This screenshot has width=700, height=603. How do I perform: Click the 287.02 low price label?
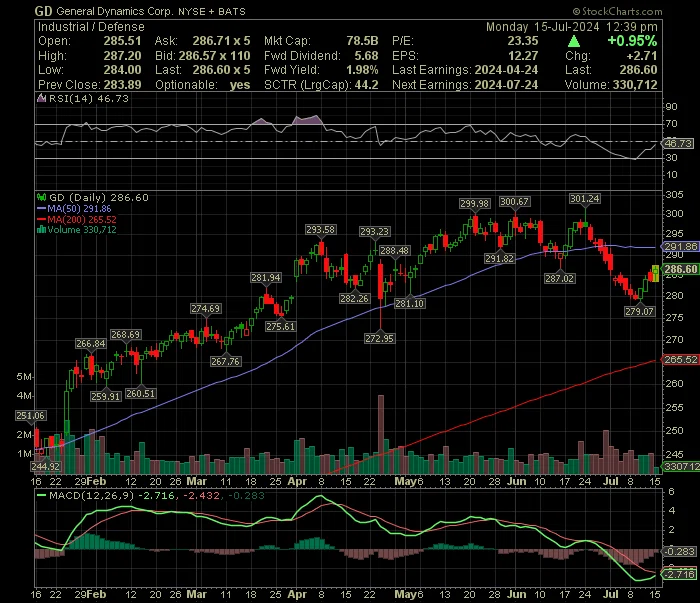pos(559,279)
